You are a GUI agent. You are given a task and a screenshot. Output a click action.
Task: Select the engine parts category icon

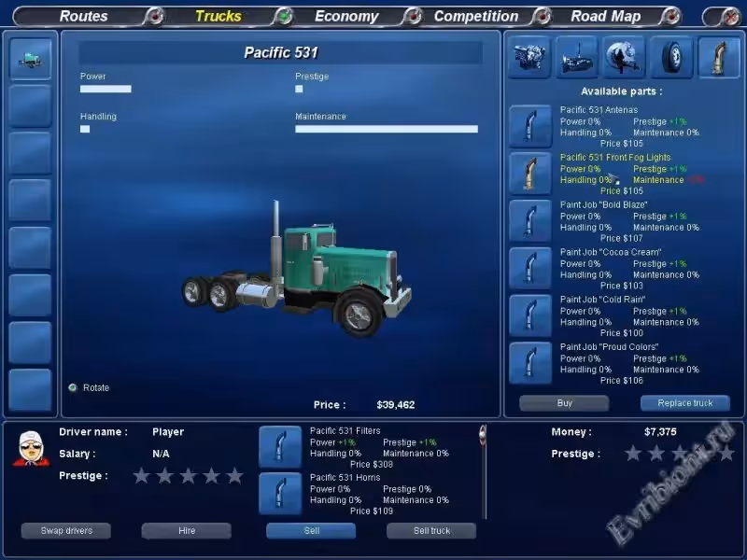click(529, 57)
